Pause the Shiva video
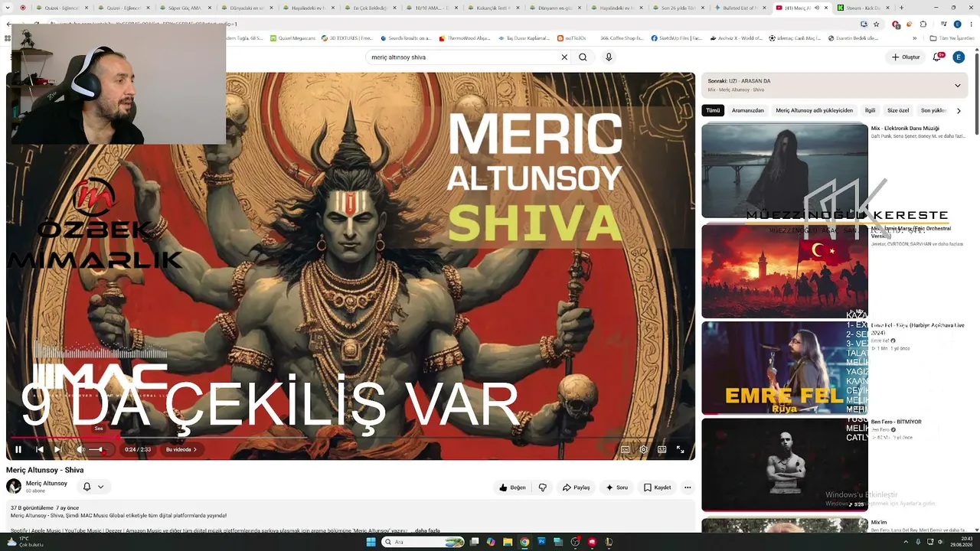The width and height of the screenshot is (980, 551). click(18, 449)
